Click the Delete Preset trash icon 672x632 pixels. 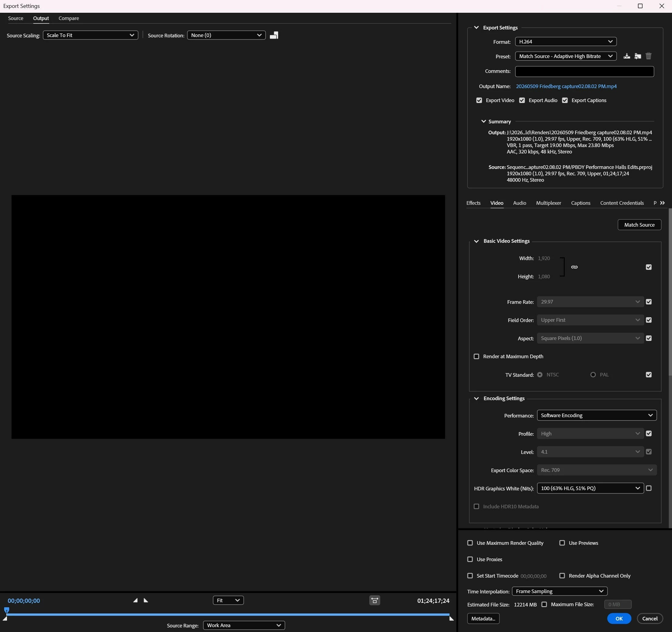[x=648, y=56]
